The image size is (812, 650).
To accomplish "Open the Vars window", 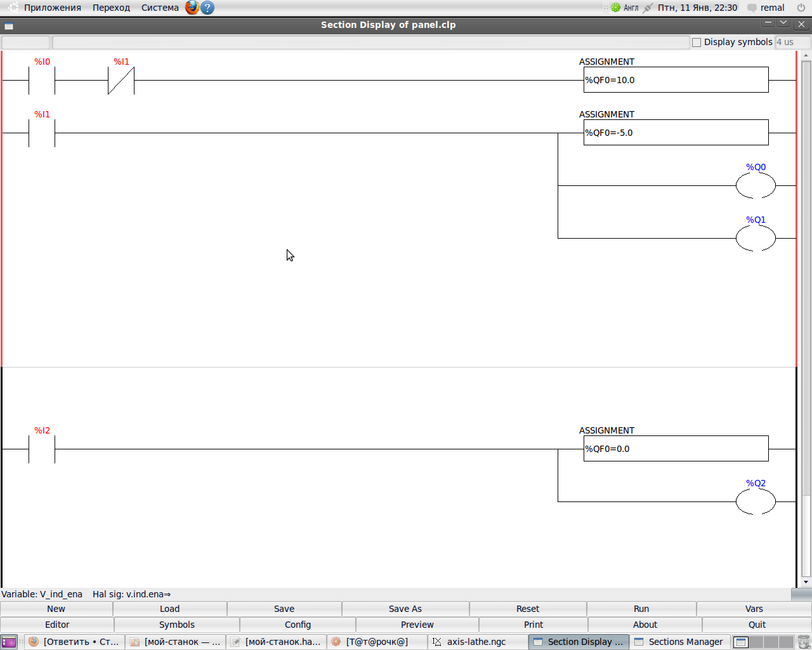I will (x=754, y=609).
